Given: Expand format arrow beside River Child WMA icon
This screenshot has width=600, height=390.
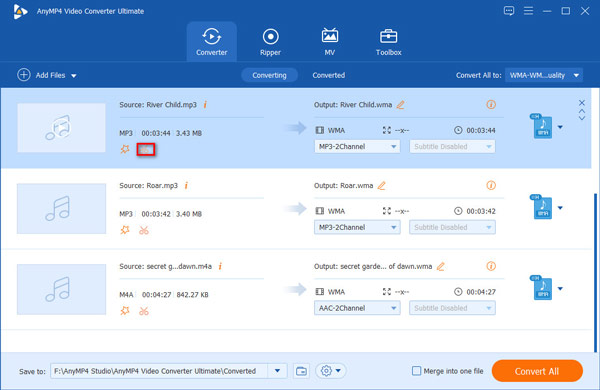Looking at the screenshot, I should (560, 127).
